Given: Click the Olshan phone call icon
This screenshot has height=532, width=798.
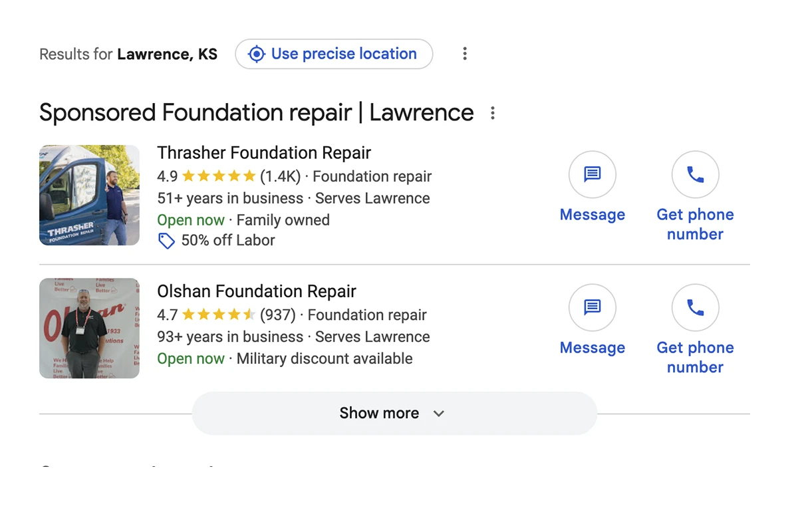Looking at the screenshot, I should pos(695,307).
